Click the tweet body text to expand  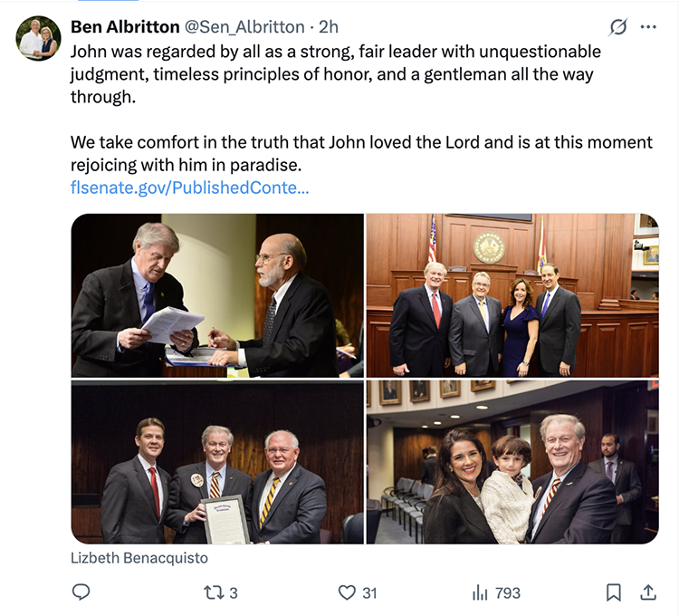click(x=335, y=73)
